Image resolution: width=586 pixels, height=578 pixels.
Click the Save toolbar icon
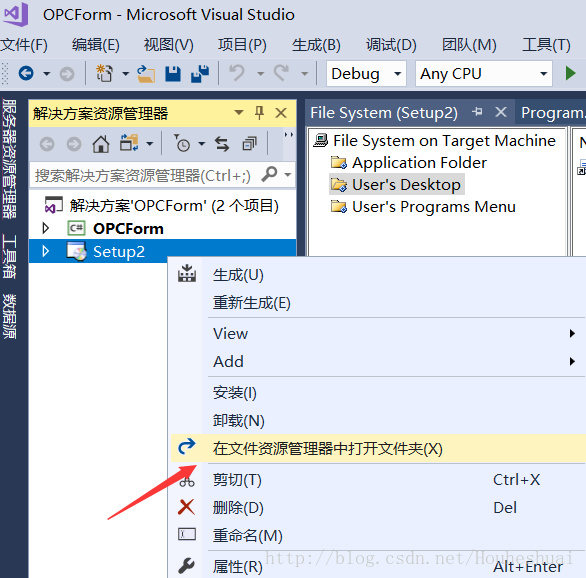(x=173, y=74)
